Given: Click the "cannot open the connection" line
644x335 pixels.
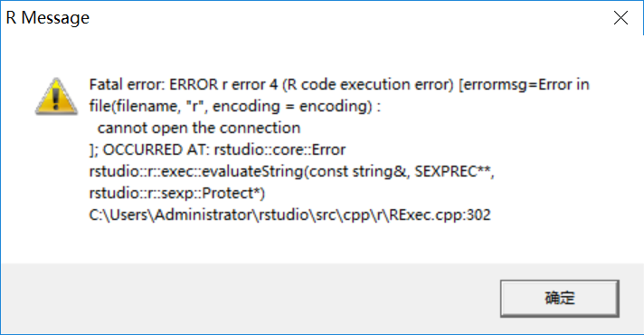Looking at the screenshot, I should (x=199, y=128).
